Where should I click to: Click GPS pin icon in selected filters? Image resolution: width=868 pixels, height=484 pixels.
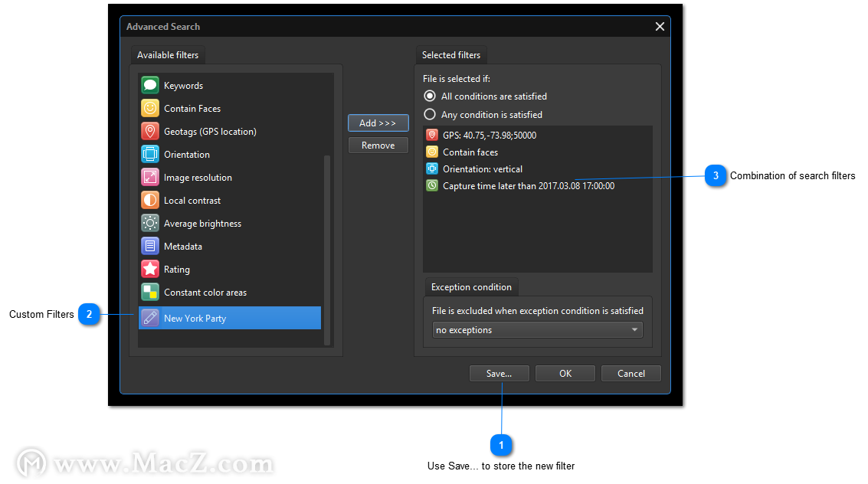point(432,135)
